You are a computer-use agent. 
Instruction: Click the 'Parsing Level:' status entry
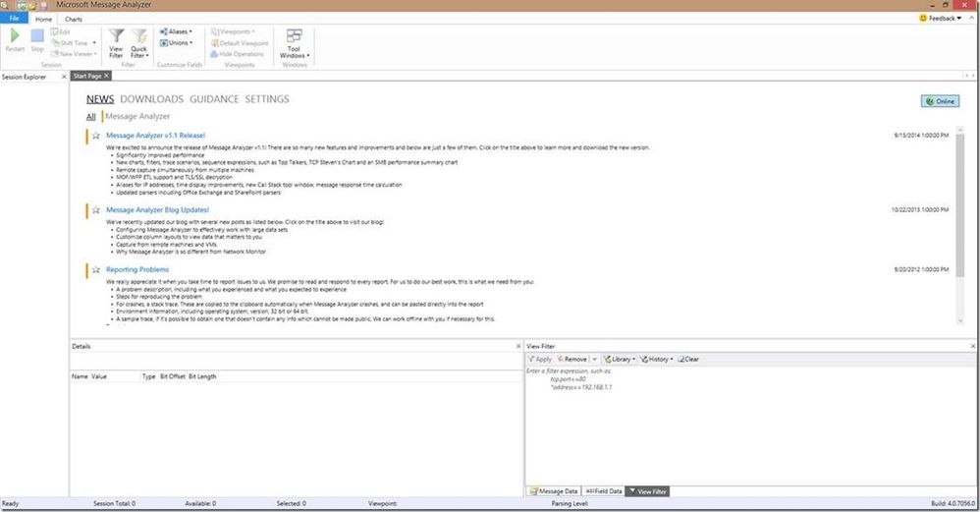(570, 503)
